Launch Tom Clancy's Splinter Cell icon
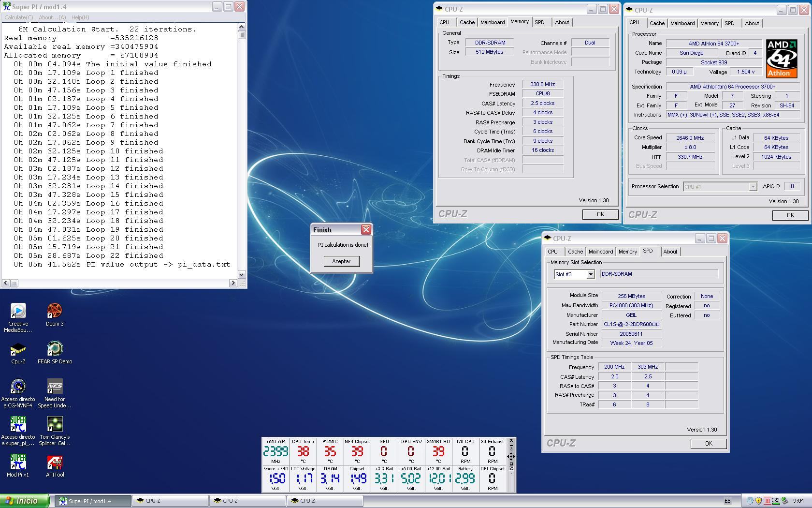Image resolution: width=812 pixels, height=508 pixels. 55,425
